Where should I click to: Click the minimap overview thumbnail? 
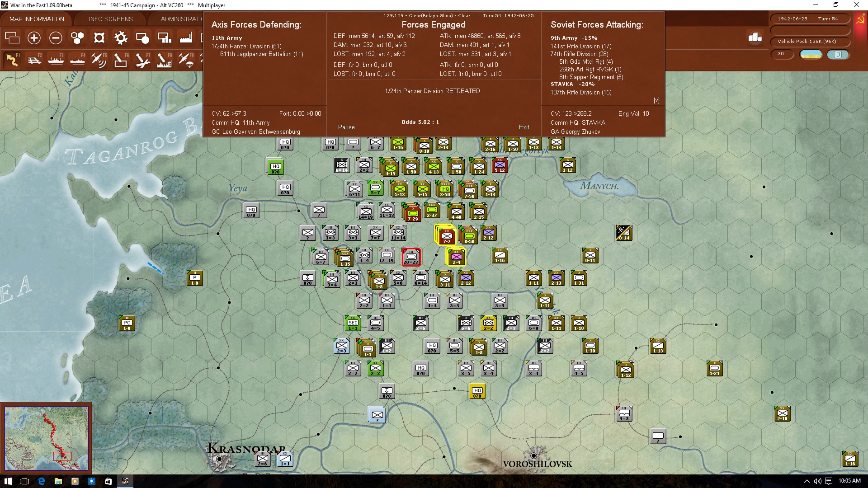pos(46,438)
